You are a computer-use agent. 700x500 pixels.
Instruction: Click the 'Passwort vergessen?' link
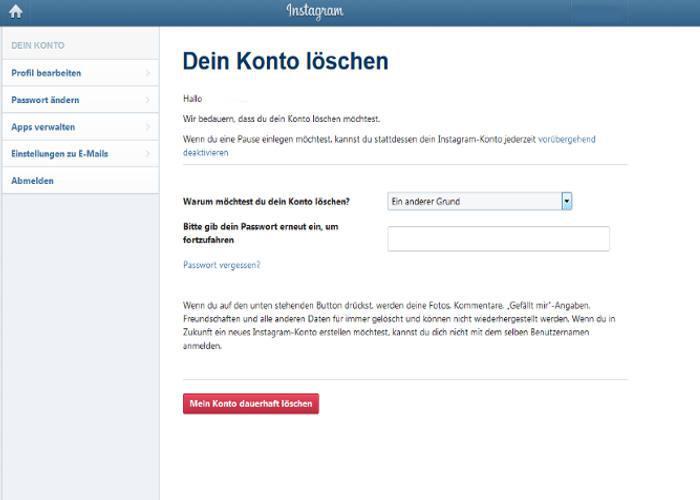[x=221, y=265]
